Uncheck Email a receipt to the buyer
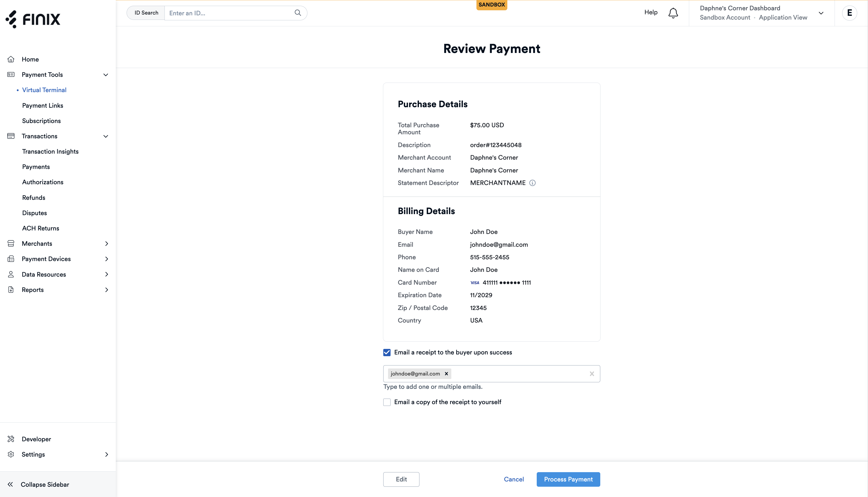 click(387, 352)
